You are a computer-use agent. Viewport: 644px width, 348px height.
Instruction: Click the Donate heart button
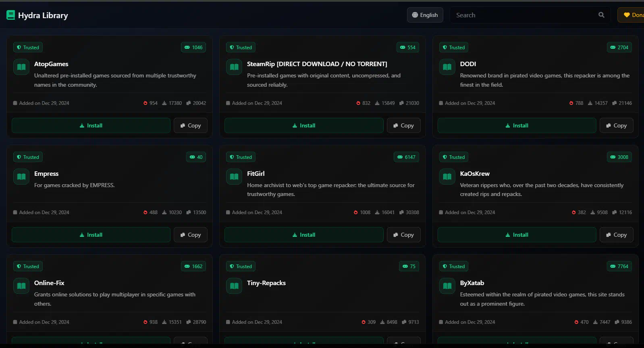(631, 15)
